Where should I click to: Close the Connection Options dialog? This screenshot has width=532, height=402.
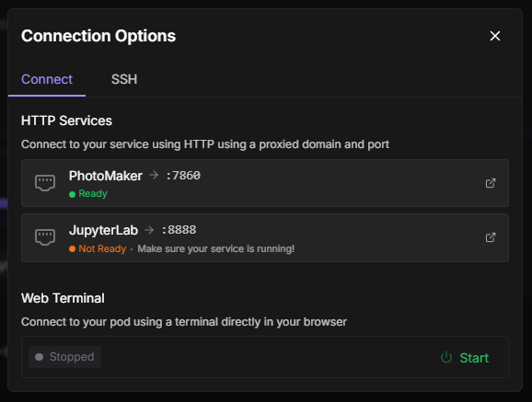pyautogui.click(x=495, y=36)
